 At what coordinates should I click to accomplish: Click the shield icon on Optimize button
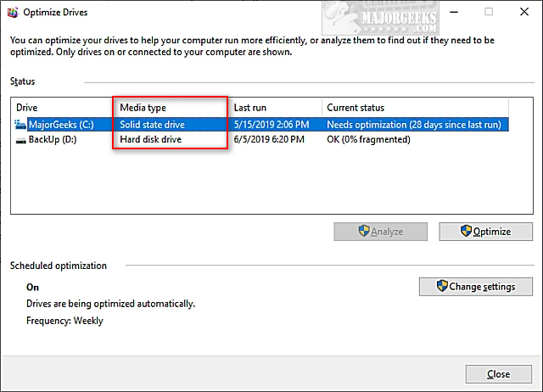point(465,231)
